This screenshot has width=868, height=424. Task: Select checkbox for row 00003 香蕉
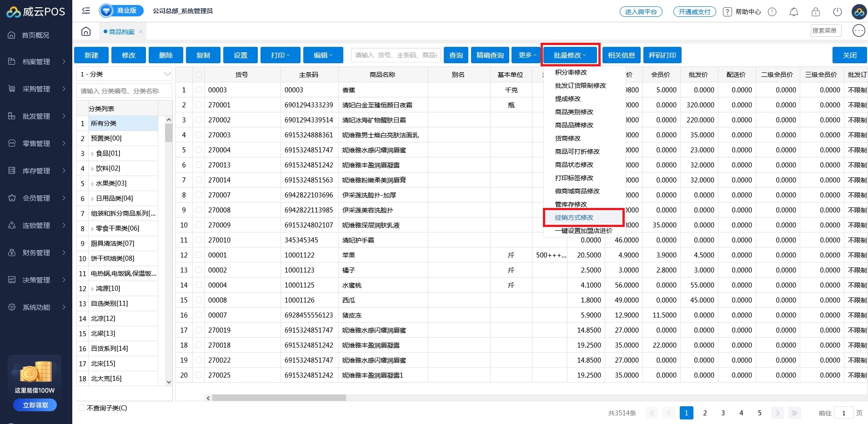tap(199, 90)
